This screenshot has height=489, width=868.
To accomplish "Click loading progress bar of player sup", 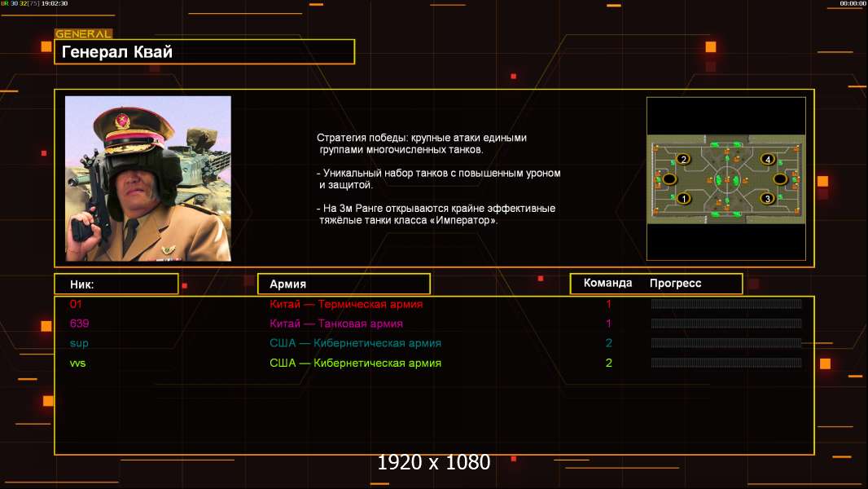I will tap(726, 343).
